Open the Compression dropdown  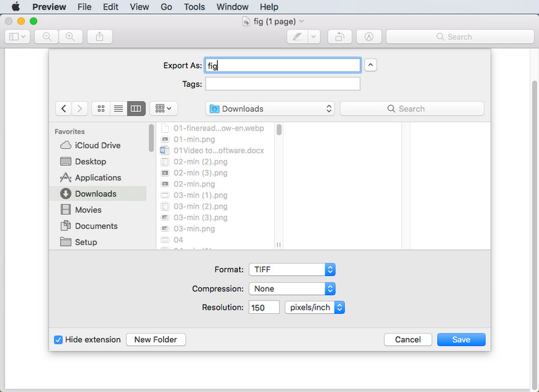pos(292,288)
